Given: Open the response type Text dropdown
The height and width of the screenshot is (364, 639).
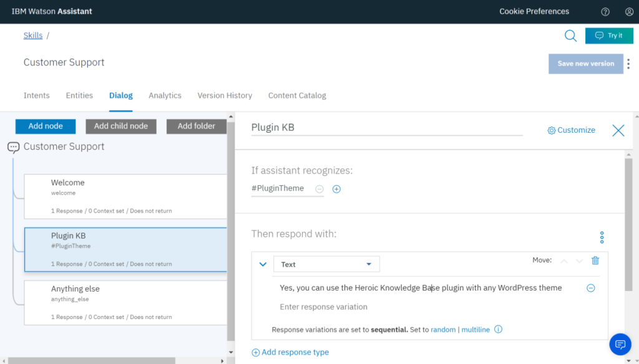Looking at the screenshot, I should (326, 264).
